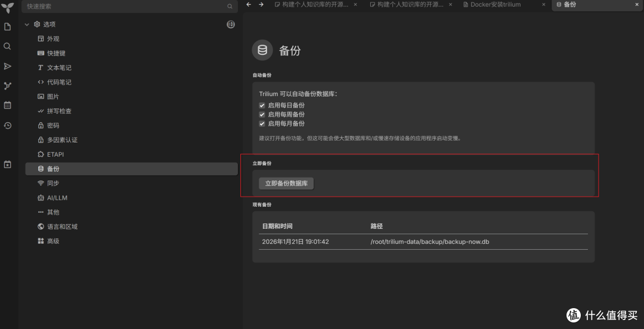Close the 备份 tab
Image resolution: width=644 pixels, height=329 pixels.
637,5
